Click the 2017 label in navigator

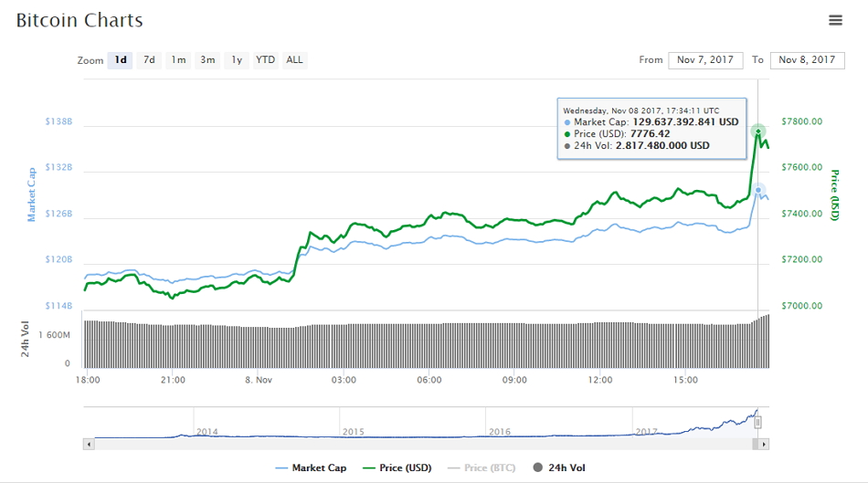point(646,432)
